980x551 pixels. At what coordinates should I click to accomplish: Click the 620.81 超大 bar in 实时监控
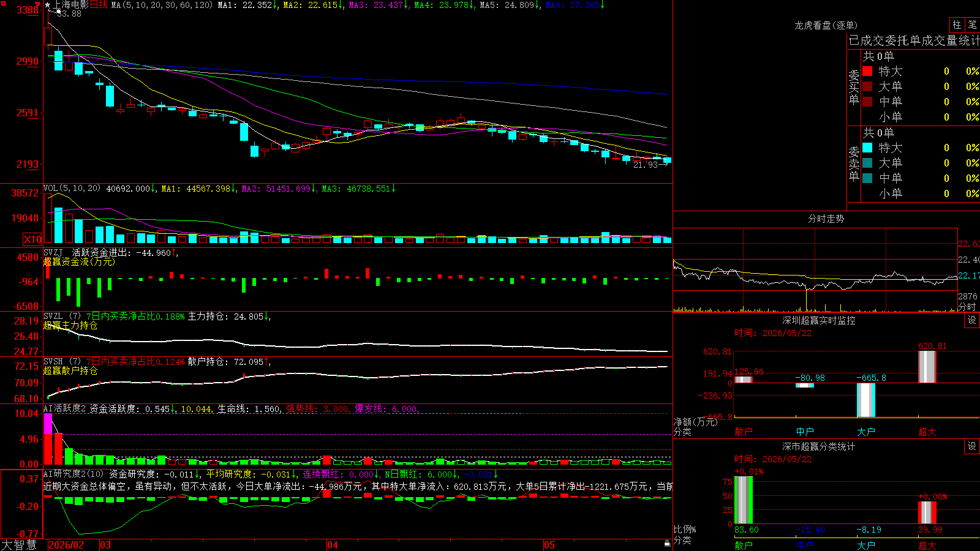(927, 367)
